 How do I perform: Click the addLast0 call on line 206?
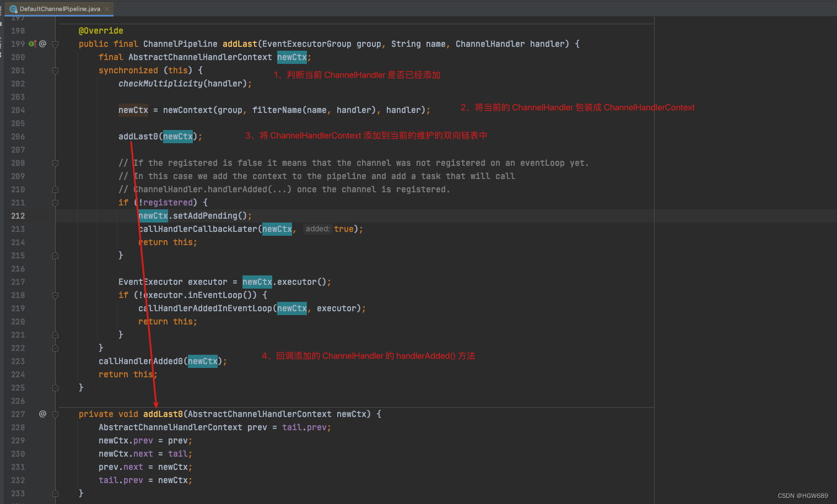138,137
